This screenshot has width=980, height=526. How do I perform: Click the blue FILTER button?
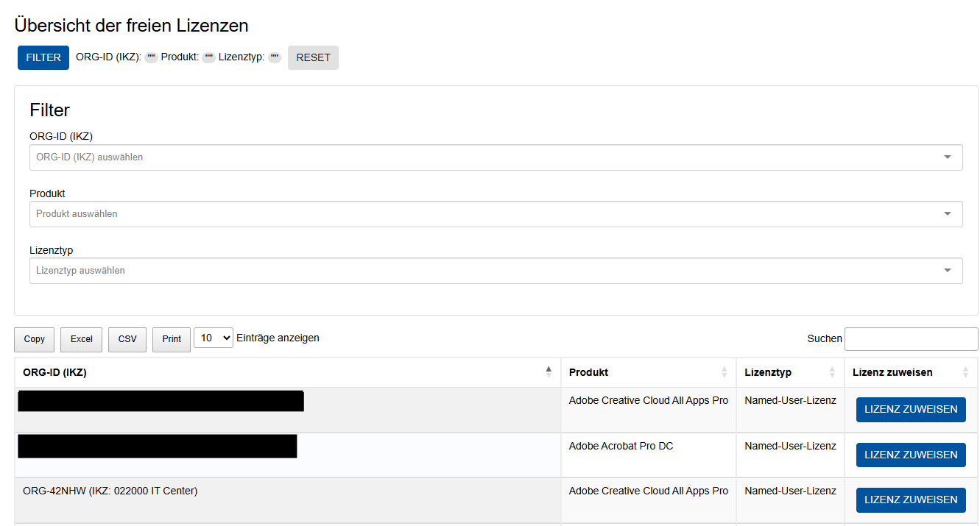(43, 57)
